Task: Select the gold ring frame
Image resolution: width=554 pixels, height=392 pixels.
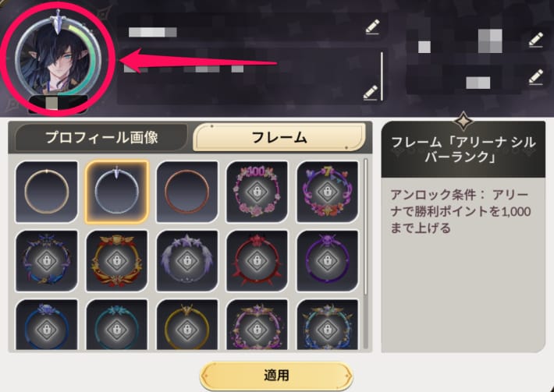Action: coord(47,192)
